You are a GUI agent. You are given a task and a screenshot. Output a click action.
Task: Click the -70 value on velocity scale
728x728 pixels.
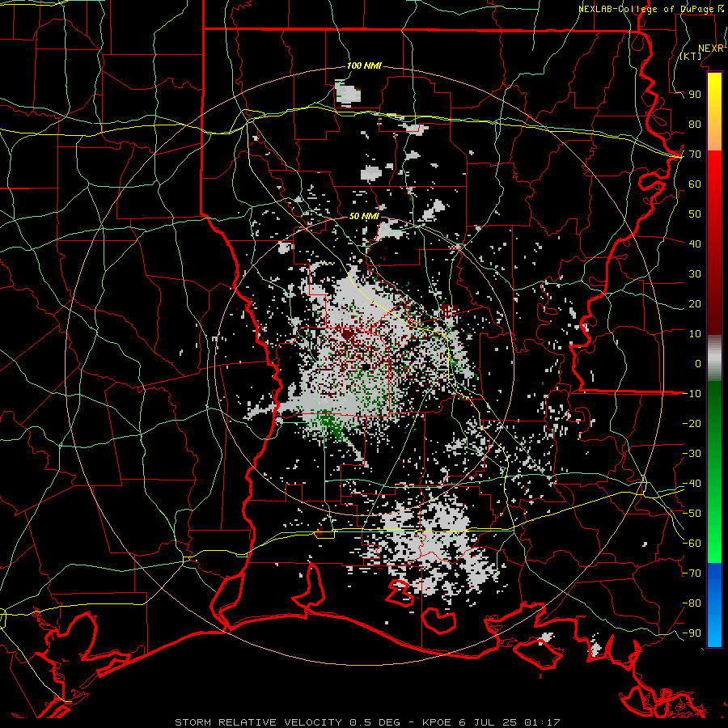tap(692, 574)
